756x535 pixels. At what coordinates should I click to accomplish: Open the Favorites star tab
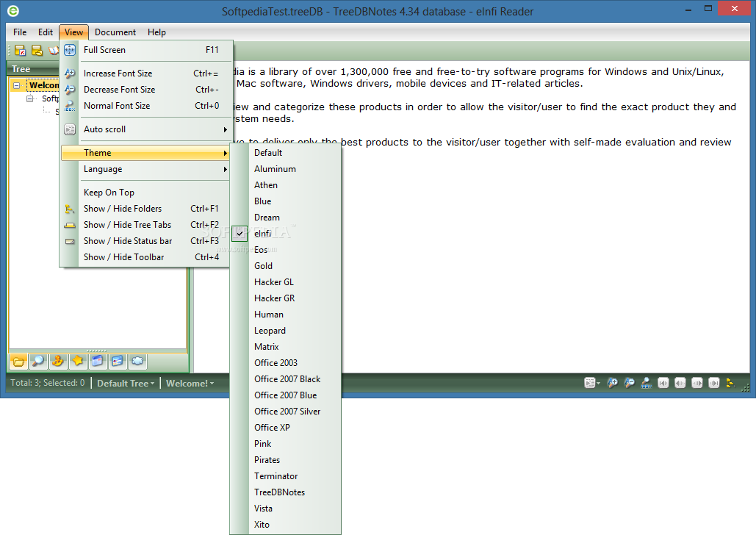click(78, 362)
